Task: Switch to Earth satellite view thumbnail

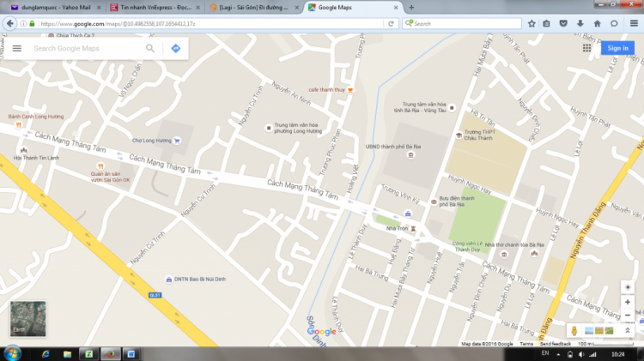Action: click(x=28, y=319)
